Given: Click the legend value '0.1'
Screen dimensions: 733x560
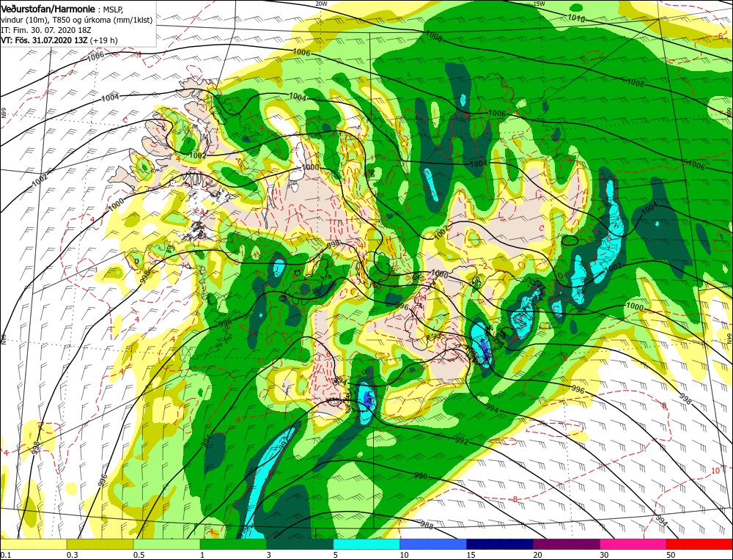Looking at the screenshot, I should pos(5,554).
